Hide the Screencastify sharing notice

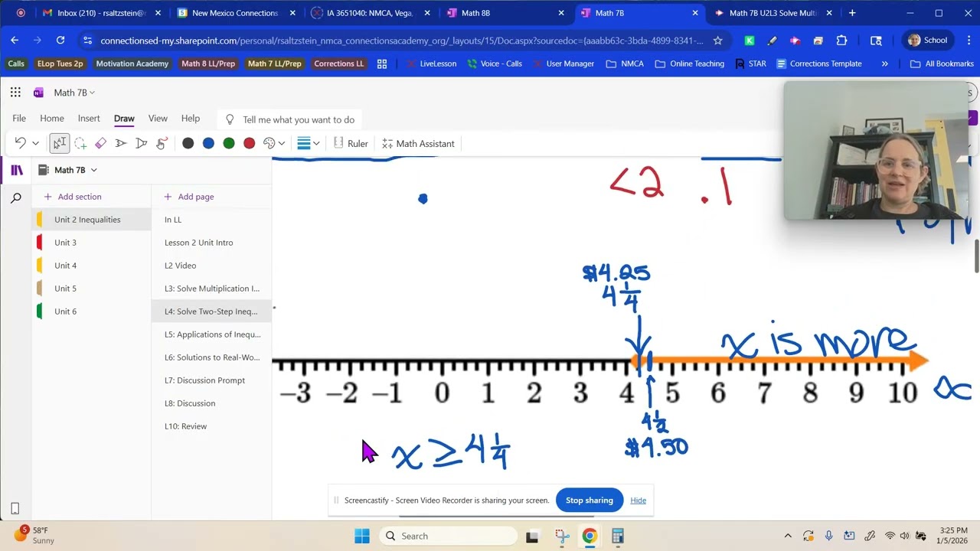(639, 500)
